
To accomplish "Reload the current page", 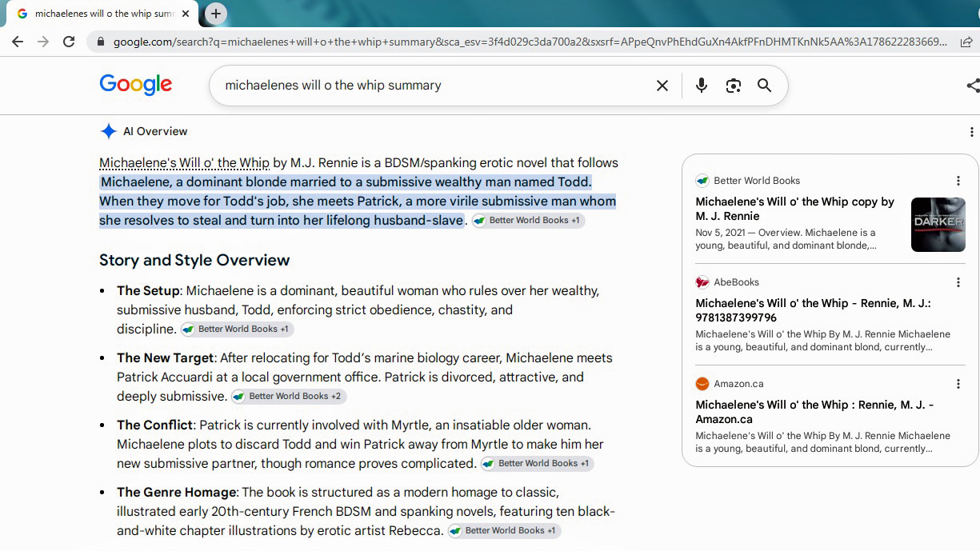I will tap(69, 42).
